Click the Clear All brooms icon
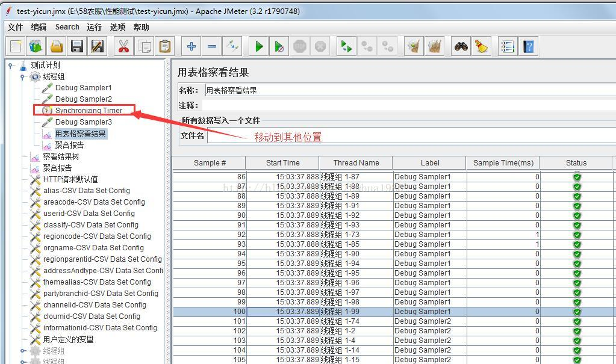Viewport: 616px width, 364px height. 435,47
